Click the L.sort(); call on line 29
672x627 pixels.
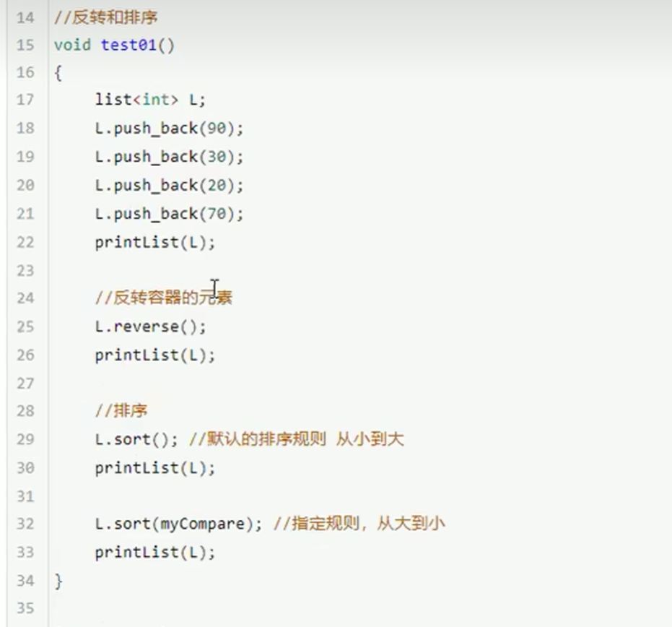click(x=136, y=439)
